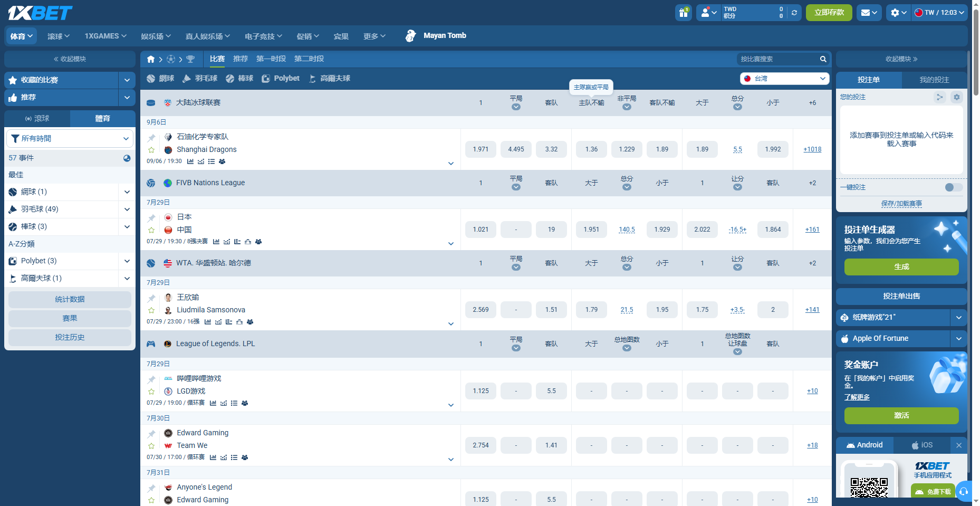Image resolution: width=980 pixels, height=506 pixels.
Task: Expand the 推荐 sidebar section
Action: [x=127, y=98]
